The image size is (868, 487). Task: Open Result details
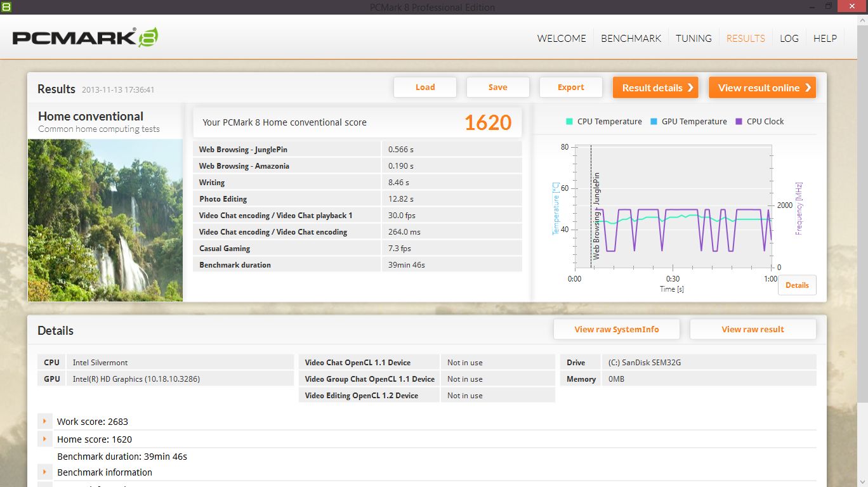[x=655, y=88]
